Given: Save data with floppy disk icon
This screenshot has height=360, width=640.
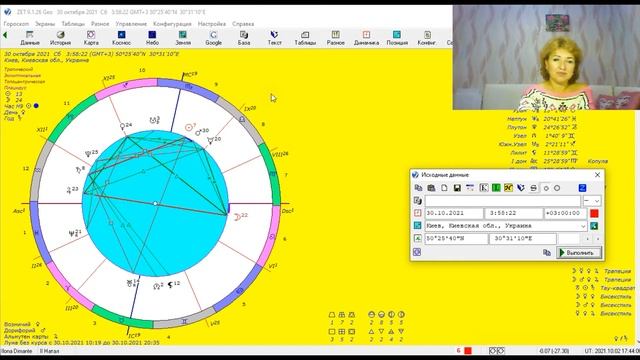Looking at the screenshot, I should (x=457, y=188).
